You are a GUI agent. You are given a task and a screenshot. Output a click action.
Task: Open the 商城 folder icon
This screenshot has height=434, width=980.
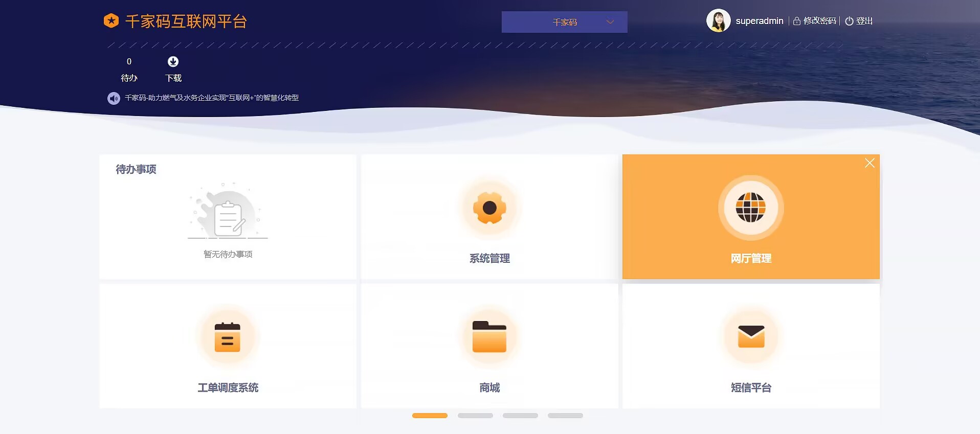(x=489, y=337)
